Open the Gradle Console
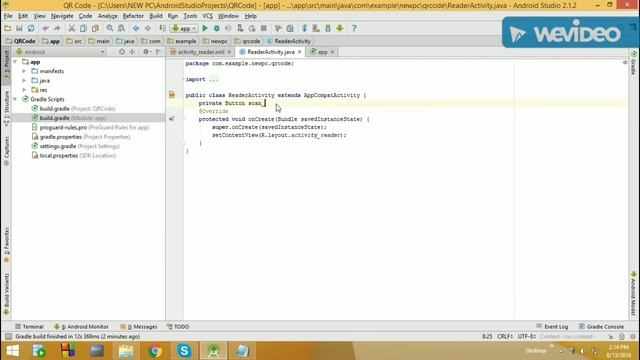 click(x=601, y=327)
